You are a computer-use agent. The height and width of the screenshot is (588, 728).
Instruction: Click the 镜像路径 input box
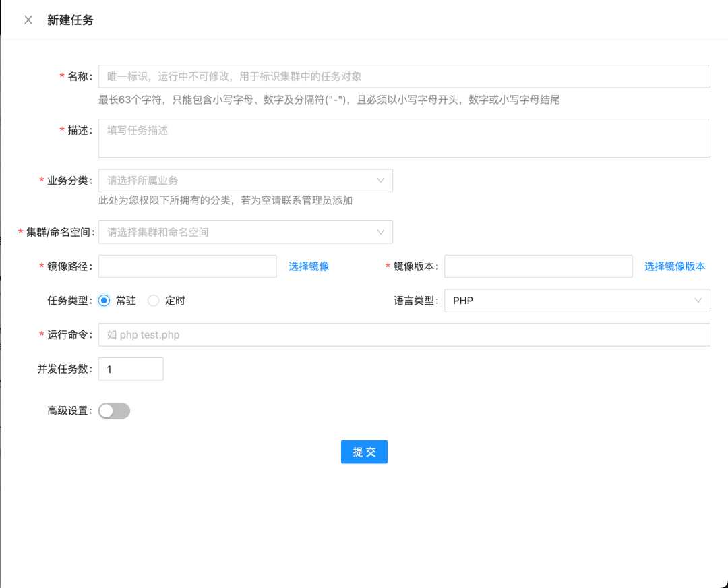click(x=187, y=266)
